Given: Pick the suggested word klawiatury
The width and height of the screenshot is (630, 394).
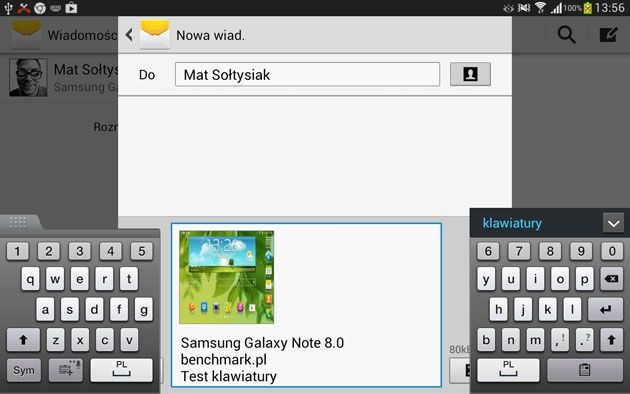Looking at the screenshot, I should tap(512, 223).
